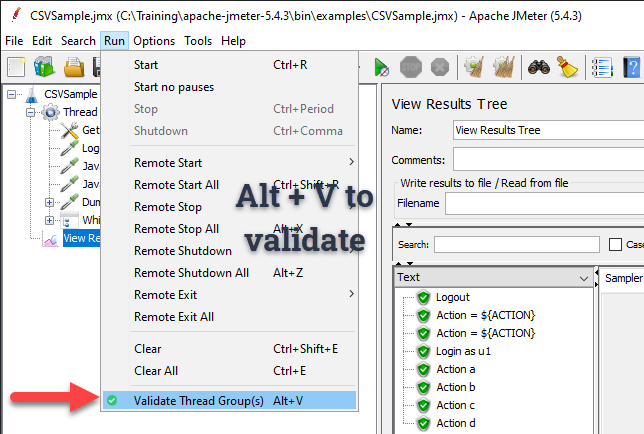This screenshot has height=434, width=644.
Task: Click the Clear gear-broom icon
Action: (x=474, y=67)
